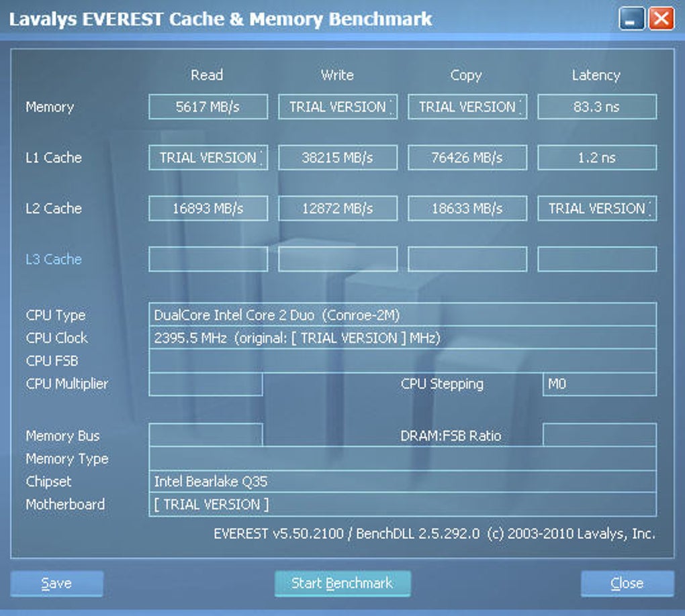Minimize the EVEREST benchmark window

click(631, 19)
